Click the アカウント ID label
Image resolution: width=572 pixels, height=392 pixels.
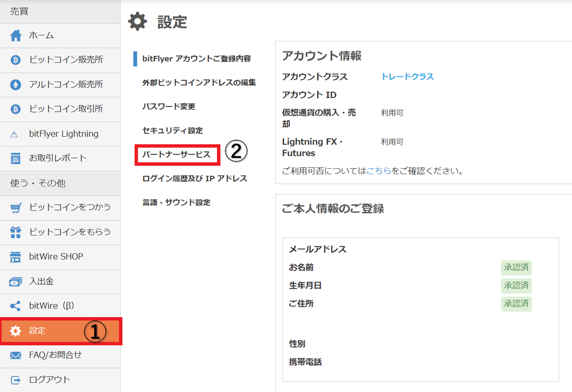[x=309, y=95]
